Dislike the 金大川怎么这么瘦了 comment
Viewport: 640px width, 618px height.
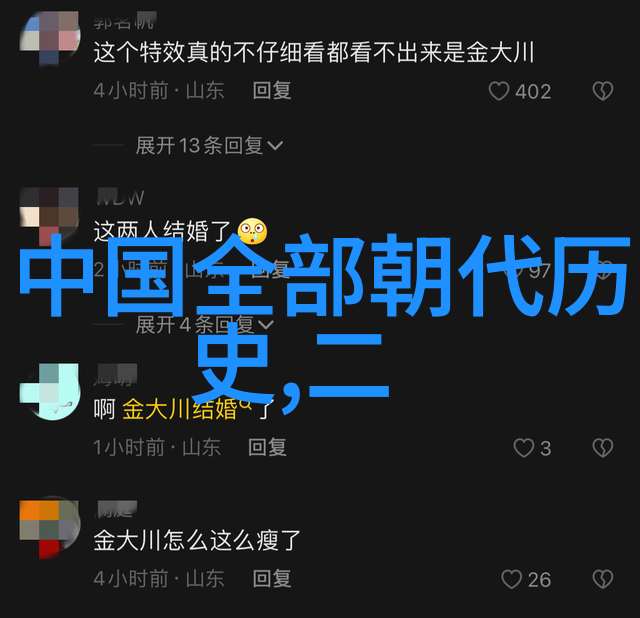(602, 579)
